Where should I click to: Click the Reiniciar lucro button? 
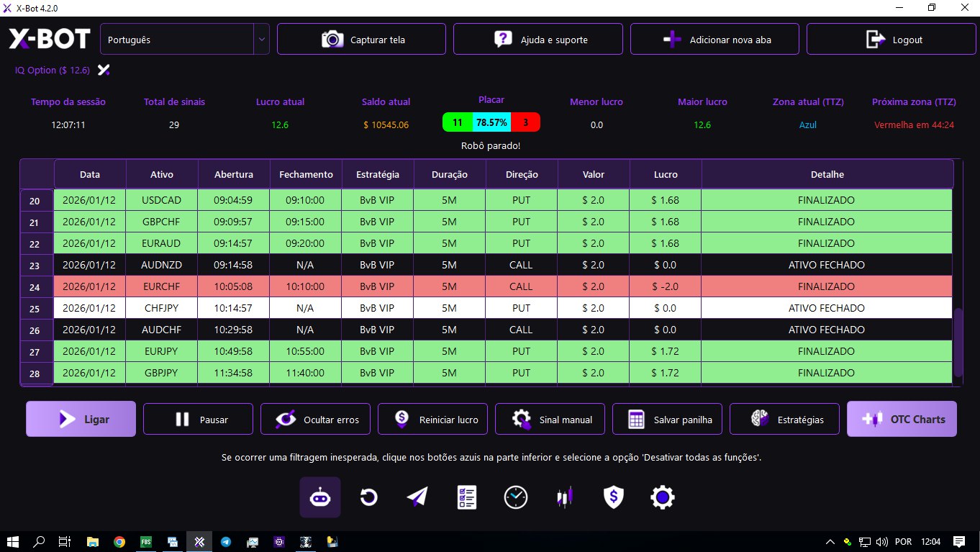432,420
